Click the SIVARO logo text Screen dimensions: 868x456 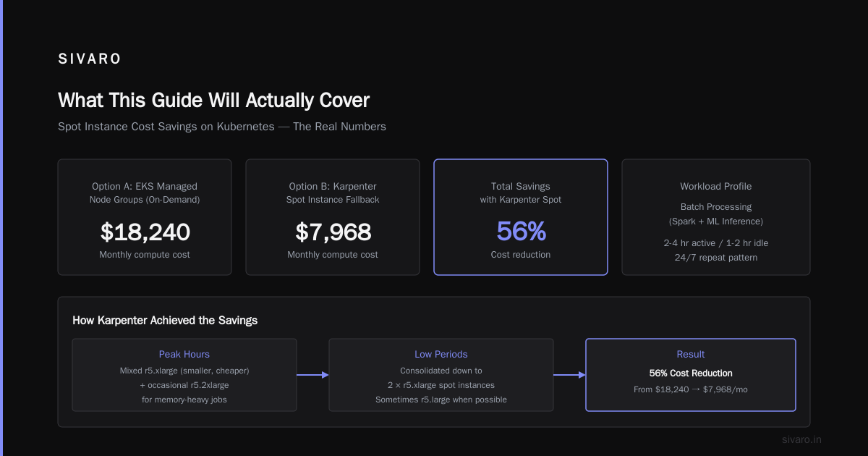point(90,59)
